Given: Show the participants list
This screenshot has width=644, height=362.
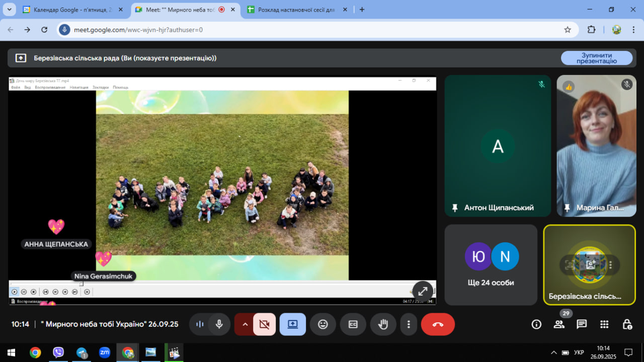Looking at the screenshot, I should click(x=559, y=324).
